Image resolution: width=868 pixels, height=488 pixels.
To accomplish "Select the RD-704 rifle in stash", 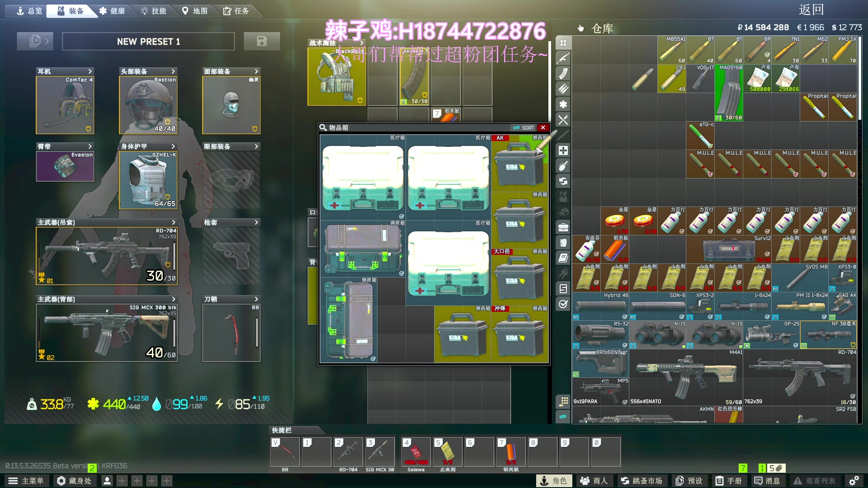I will pos(800,377).
